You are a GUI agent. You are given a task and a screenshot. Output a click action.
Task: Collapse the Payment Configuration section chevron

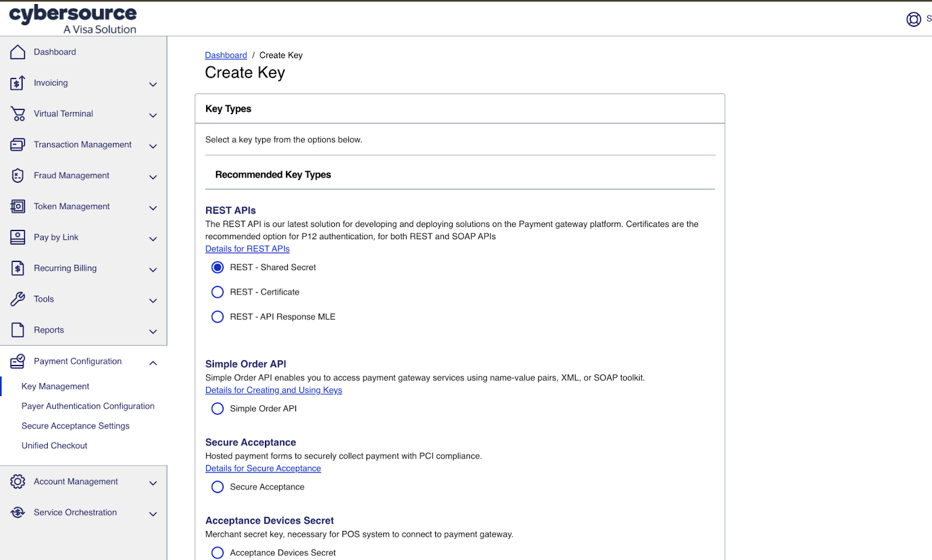(153, 363)
